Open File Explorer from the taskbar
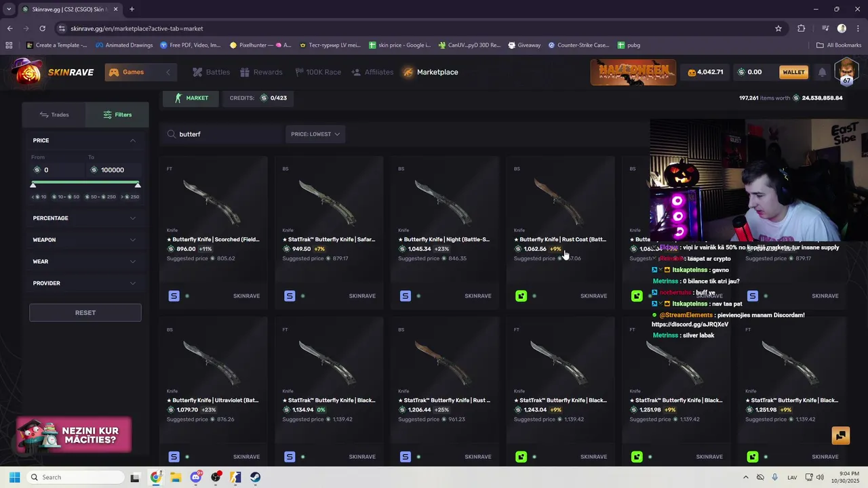This screenshot has height=488, width=868. pyautogui.click(x=176, y=477)
